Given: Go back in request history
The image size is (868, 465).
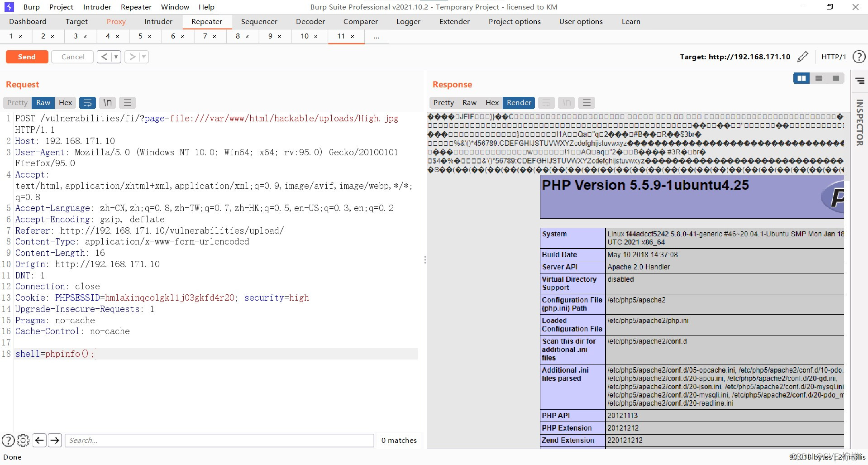Looking at the screenshot, I should coord(104,57).
